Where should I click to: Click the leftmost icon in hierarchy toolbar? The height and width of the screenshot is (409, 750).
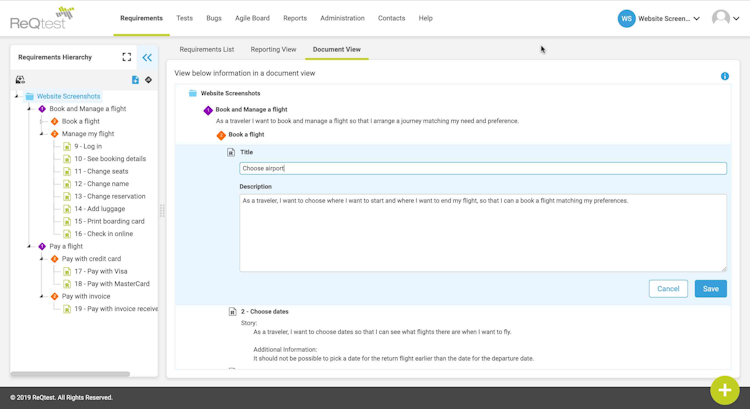click(20, 80)
